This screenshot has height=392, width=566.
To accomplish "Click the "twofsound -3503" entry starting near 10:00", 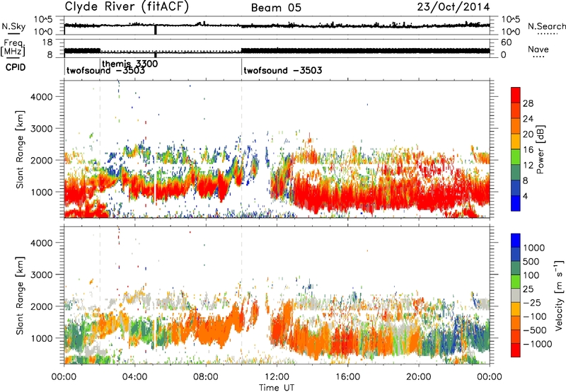I will click(x=282, y=70).
